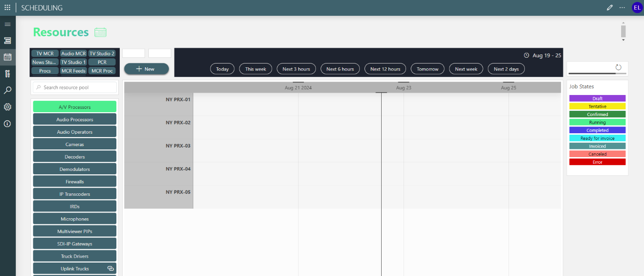Viewport: 644px width, 276px height.
Task: Select the Firewalls resource pool
Action: [x=74, y=181]
